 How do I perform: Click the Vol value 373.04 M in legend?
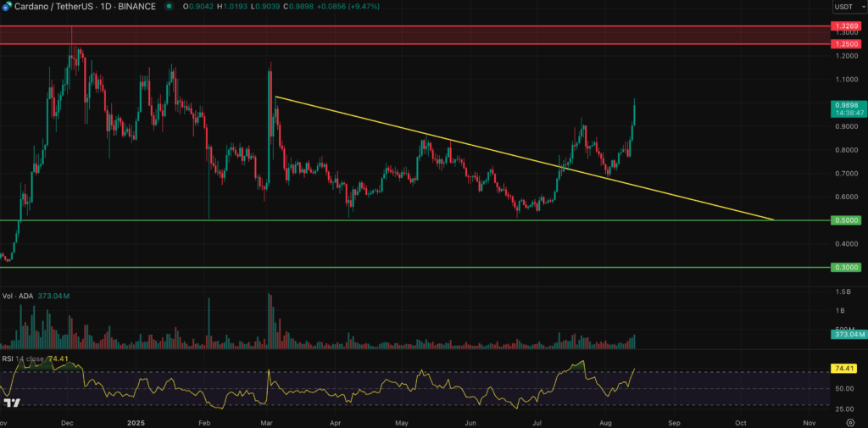tap(53, 297)
